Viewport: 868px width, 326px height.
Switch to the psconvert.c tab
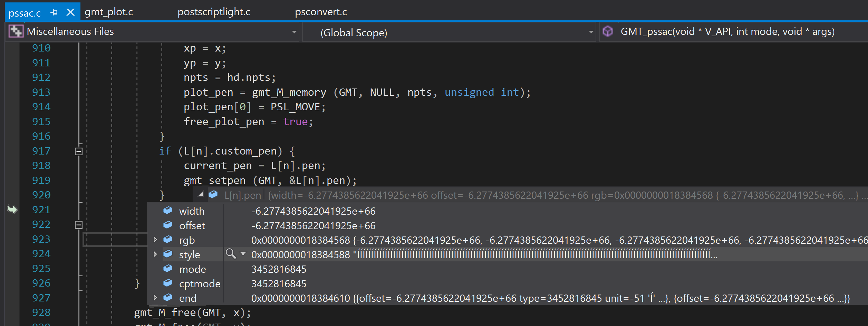pyautogui.click(x=321, y=12)
